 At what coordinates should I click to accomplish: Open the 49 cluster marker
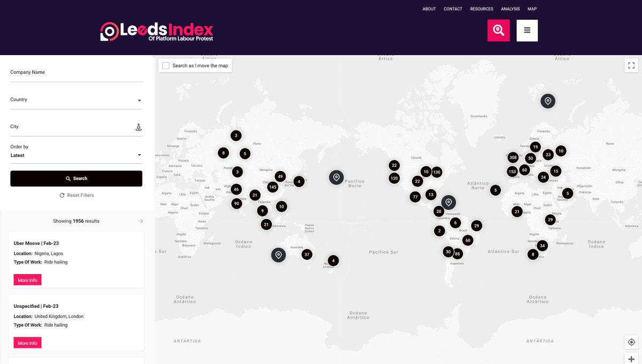pos(280,176)
